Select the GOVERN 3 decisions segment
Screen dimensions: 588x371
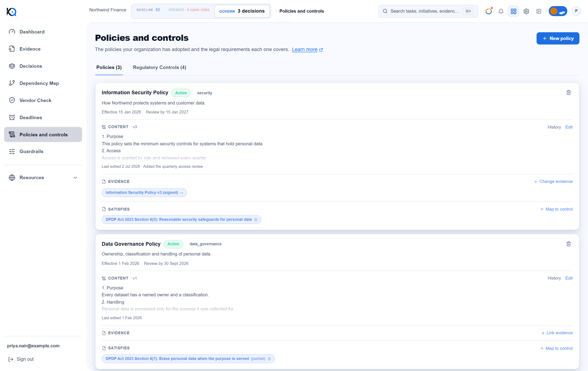tap(242, 11)
